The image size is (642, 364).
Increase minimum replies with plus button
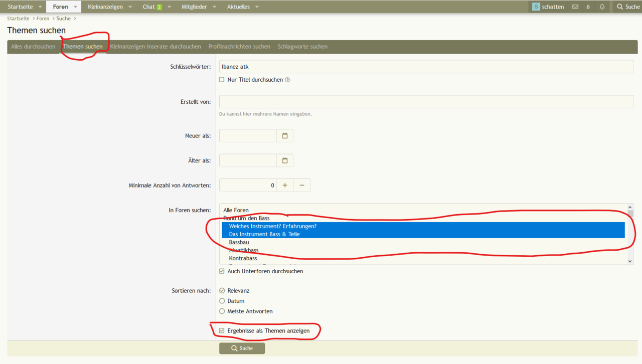285,186
